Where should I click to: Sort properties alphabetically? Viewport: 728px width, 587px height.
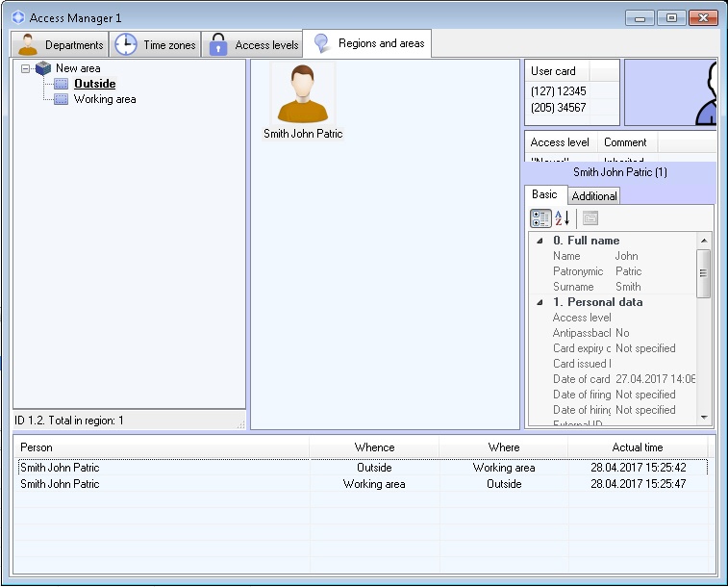click(x=563, y=218)
